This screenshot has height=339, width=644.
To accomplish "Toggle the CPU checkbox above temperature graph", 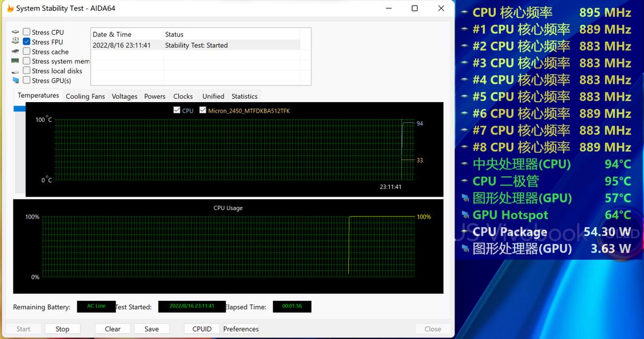I will [x=177, y=110].
